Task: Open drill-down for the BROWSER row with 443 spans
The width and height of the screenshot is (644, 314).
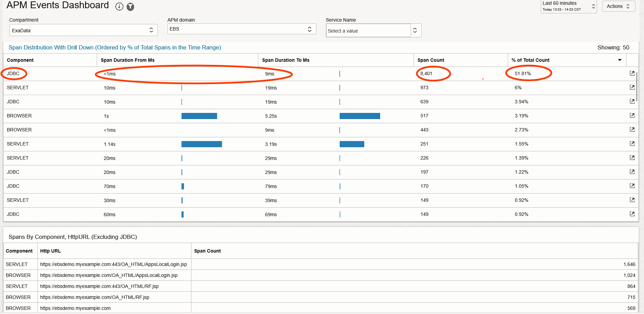Action: 632,130
